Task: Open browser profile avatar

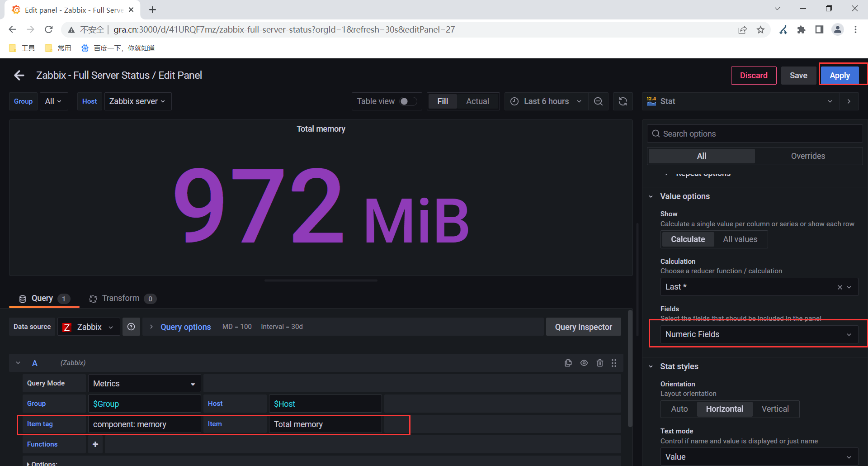Action: 838,30
